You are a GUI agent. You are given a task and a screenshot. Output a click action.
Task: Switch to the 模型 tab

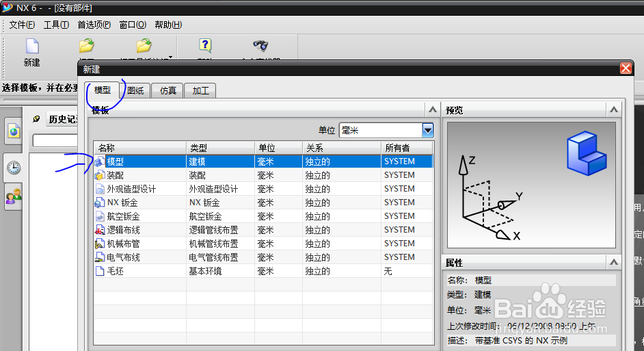click(x=103, y=90)
